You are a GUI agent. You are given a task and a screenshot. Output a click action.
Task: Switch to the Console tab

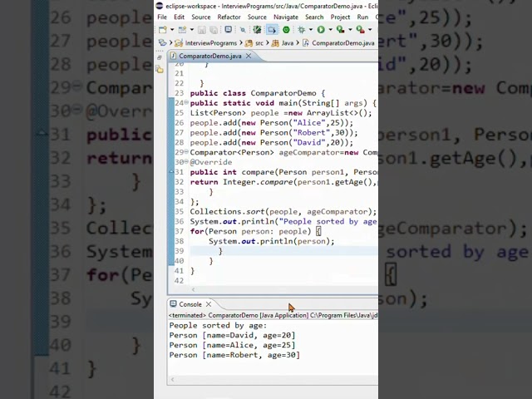pyautogui.click(x=190, y=304)
